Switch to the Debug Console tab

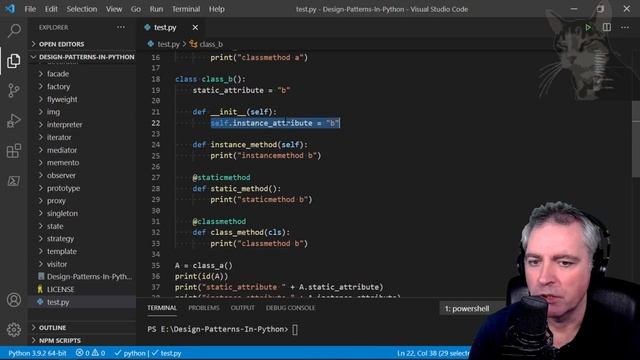tap(290, 308)
